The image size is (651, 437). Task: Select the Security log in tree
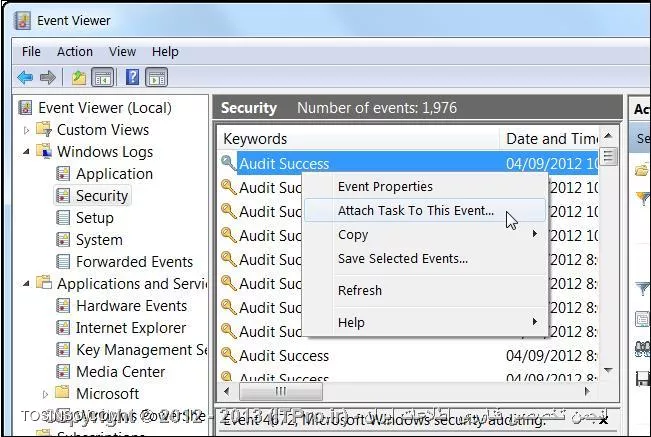tap(102, 196)
